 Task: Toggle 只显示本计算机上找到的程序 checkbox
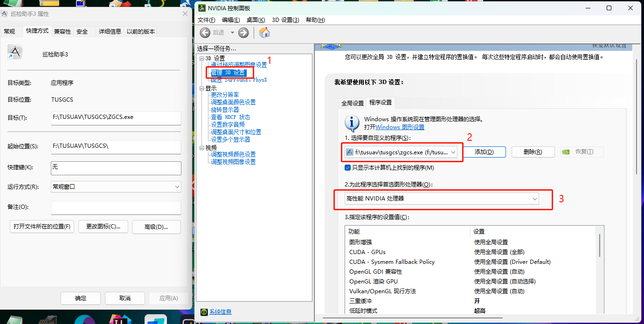click(347, 167)
